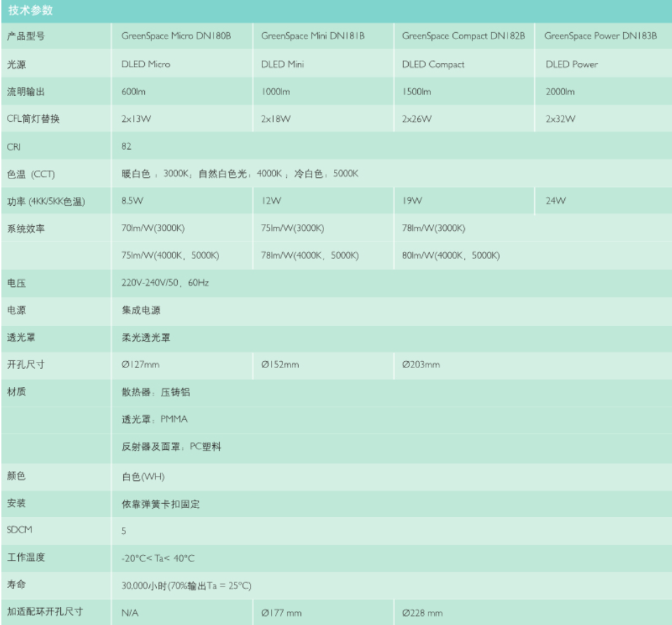Select the 开孔尺寸 row label
This screenshot has height=625, width=672.
click(26, 365)
